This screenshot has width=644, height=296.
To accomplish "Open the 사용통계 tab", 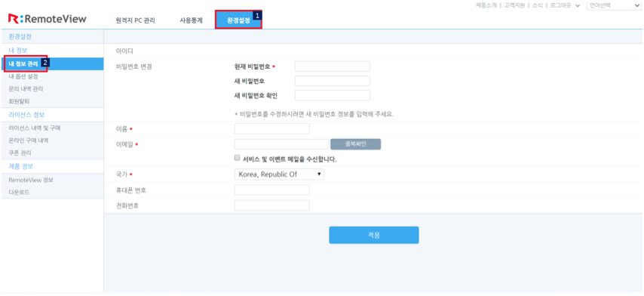I will pyautogui.click(x=191, y=20).
